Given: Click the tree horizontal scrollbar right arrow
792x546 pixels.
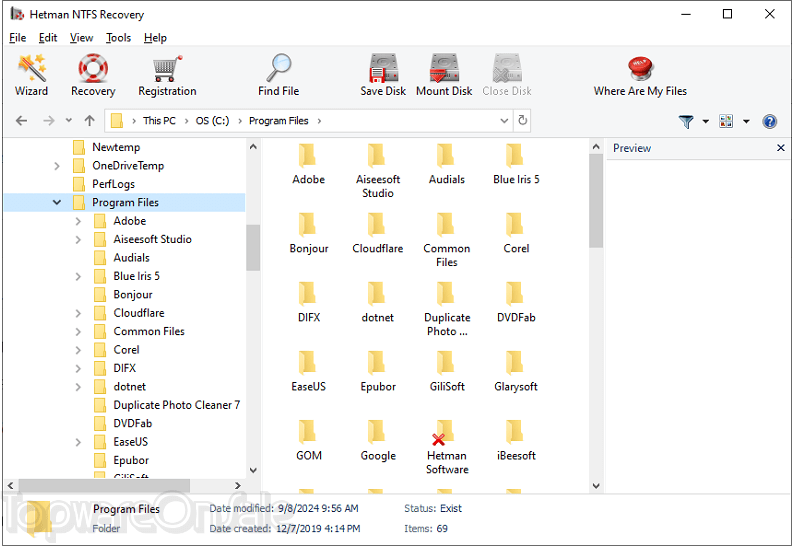Looking at the screenshot, I should 238,485.
